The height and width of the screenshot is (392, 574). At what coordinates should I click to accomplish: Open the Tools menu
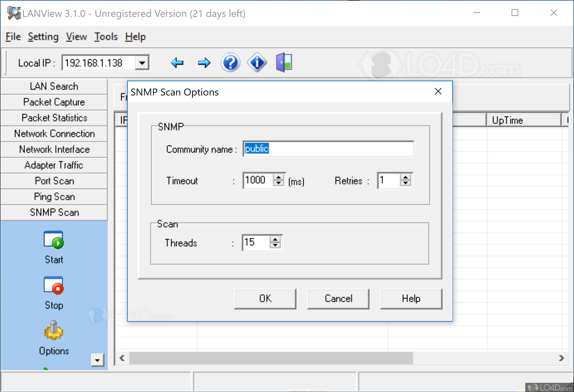tap(106, 37)
